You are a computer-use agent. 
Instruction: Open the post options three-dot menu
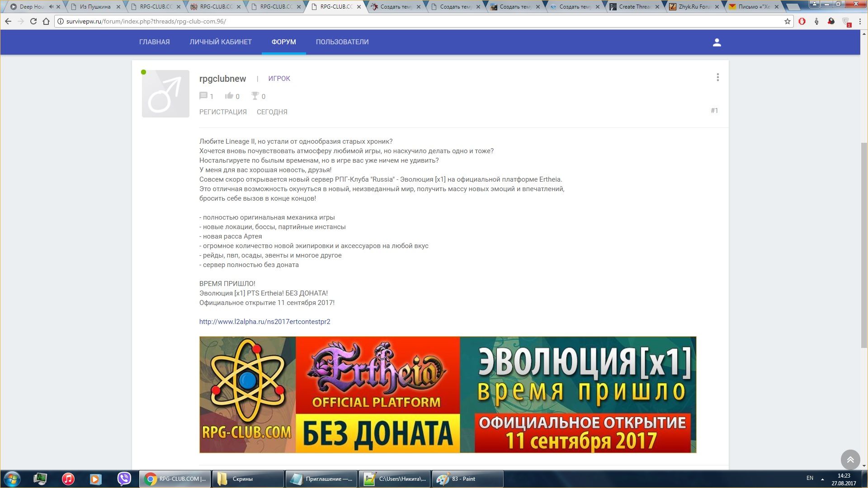pos(717,77)
